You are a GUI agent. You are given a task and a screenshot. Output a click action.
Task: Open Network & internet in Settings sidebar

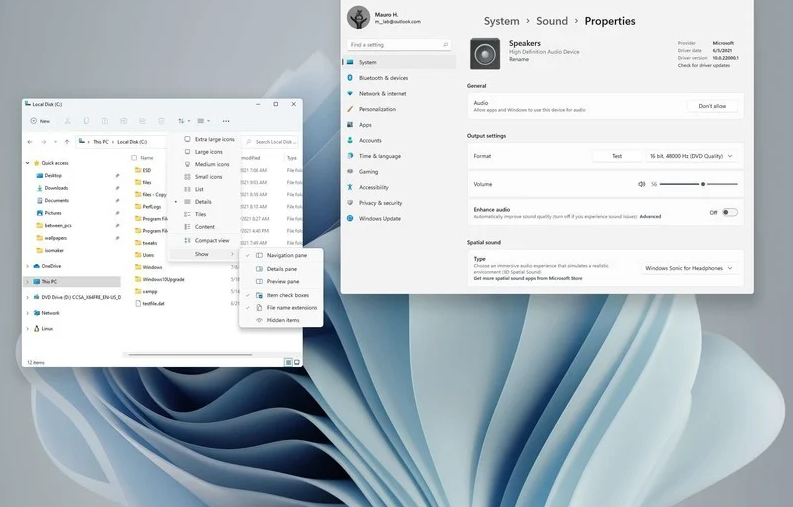click(x=399, y=94)
